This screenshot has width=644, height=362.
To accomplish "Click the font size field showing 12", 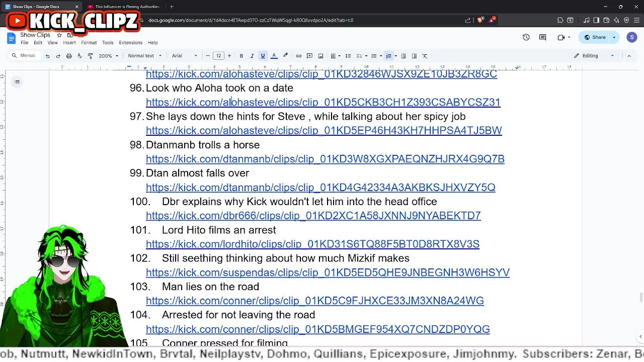I will click(x=218, y=56).
